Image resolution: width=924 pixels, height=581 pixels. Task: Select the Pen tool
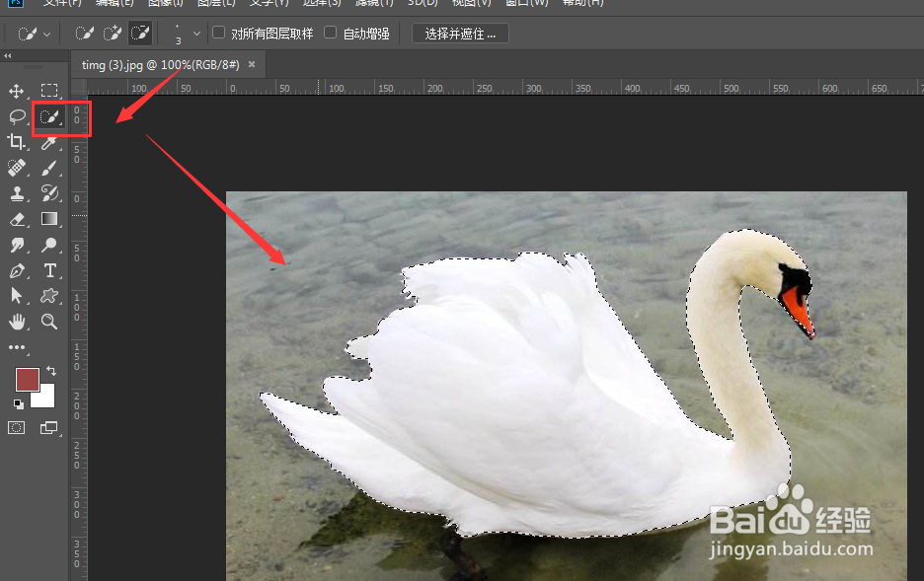coord(17,270)
